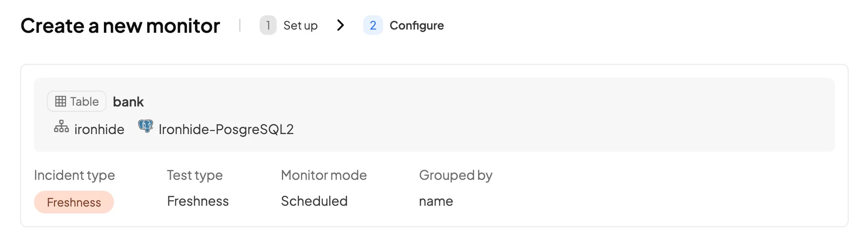This screenshot has width=868, height=247.
Task: Click the table grid icon
Action: coord(61,101)
